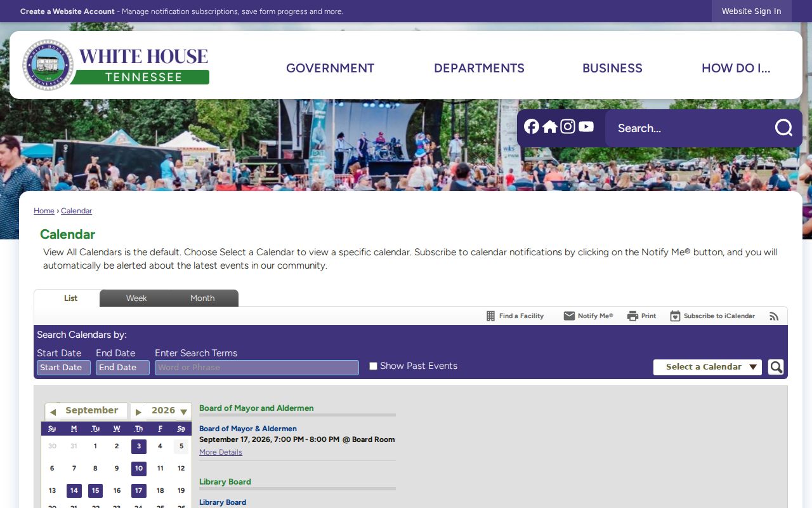Open the RSS feed icon

[x=774, y=316]
